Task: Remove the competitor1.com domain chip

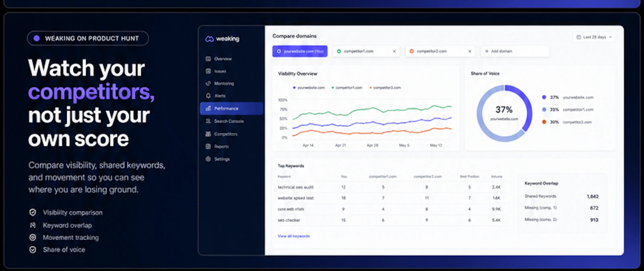Action: (x=394, y=51)
